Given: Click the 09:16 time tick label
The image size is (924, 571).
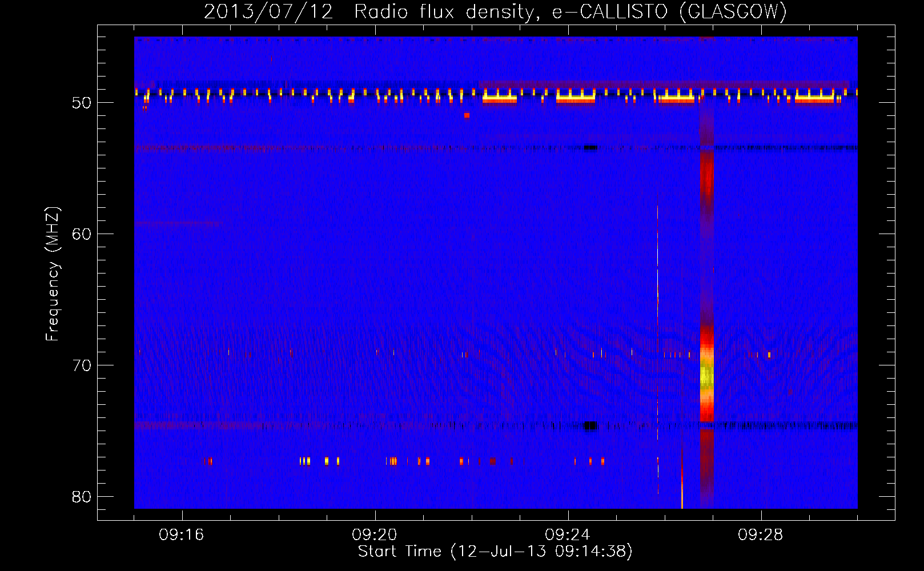Looking at the screenshot, I should pos(182,535).
